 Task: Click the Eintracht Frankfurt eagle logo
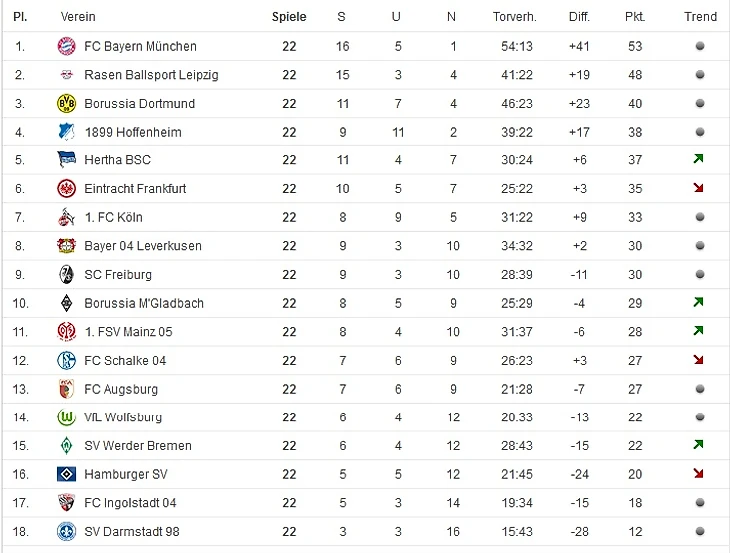66,188
